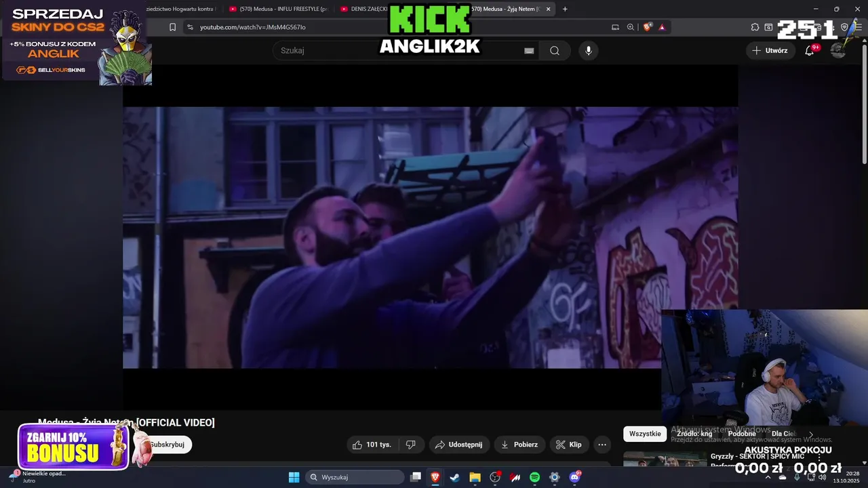Click the Utwórz create button
Screen dimensions: 868x488
click(x=770, y=51)
